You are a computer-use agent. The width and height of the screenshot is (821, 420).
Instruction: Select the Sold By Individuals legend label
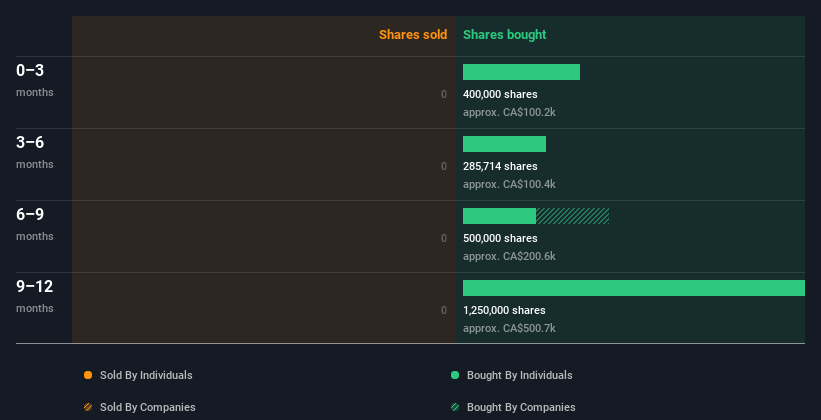(146, 375)
